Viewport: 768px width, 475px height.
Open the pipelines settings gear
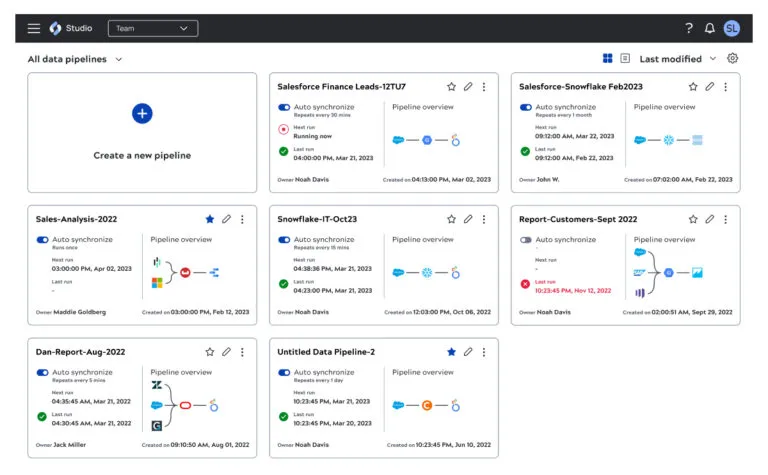pyautogui.click(x=733, y=59)
